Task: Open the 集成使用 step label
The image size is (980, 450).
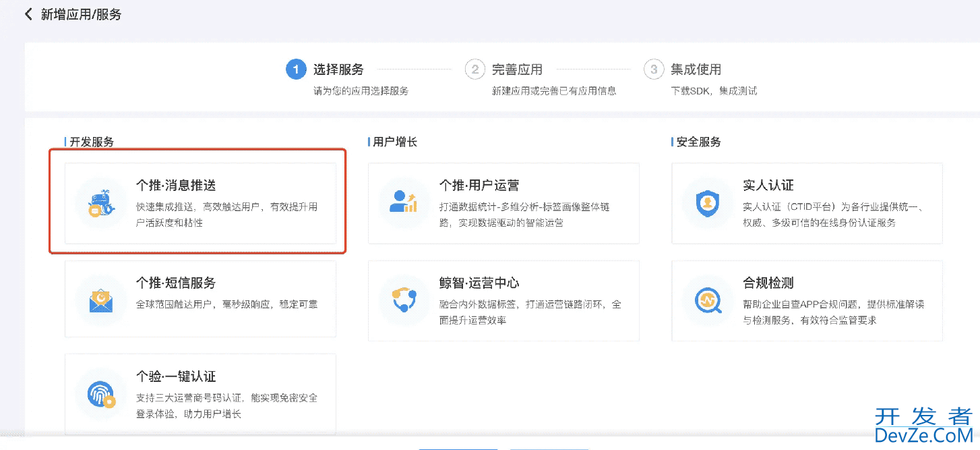Action: coord(696,69)
